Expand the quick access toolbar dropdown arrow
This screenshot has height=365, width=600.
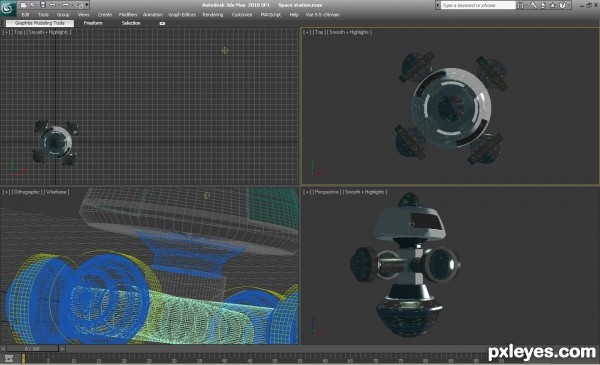(x=87, y=5)
